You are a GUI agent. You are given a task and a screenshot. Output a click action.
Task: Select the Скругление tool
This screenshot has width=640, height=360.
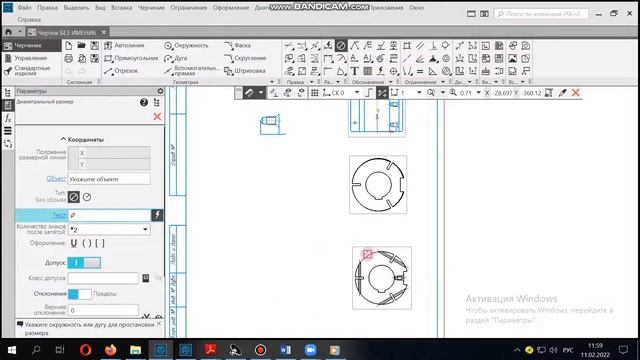245,58
